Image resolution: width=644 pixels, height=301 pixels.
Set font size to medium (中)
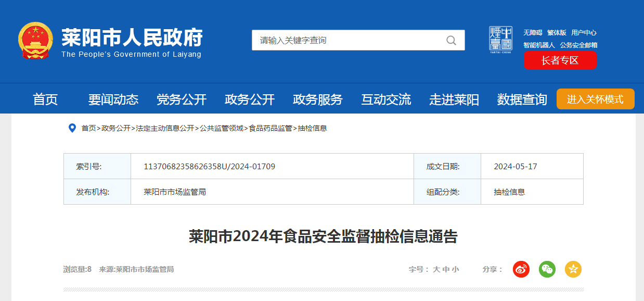[x=446, y=269]
